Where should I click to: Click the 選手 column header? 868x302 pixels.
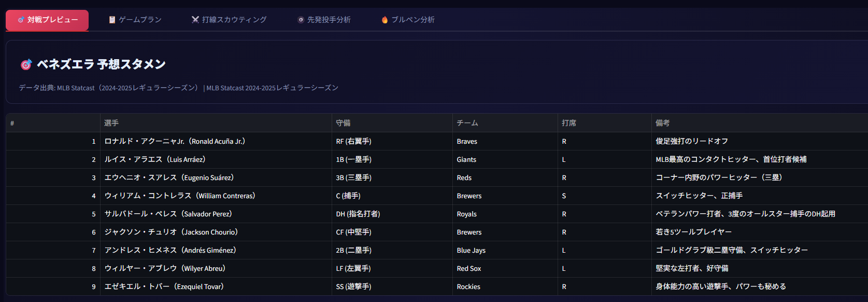coord(216,123)
